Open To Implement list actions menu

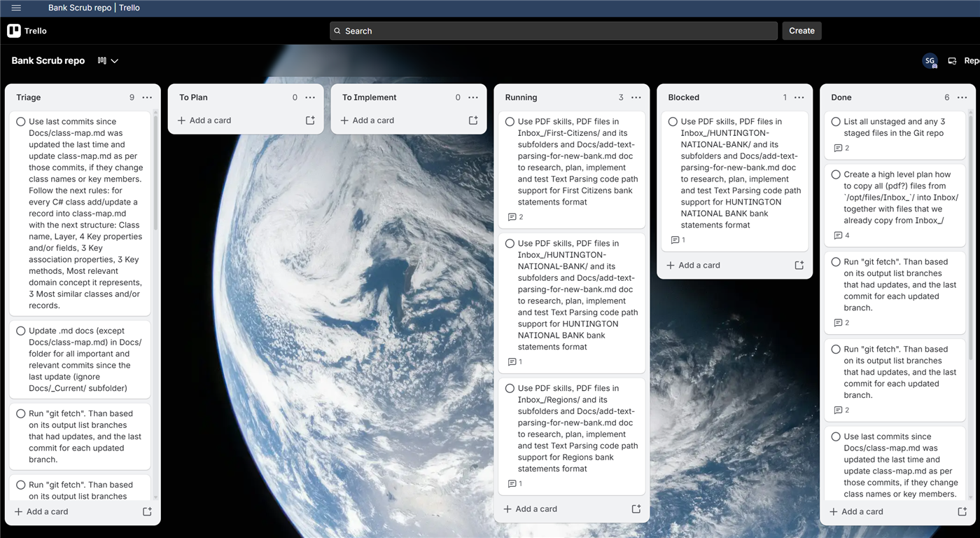click(x=473, y=97)
